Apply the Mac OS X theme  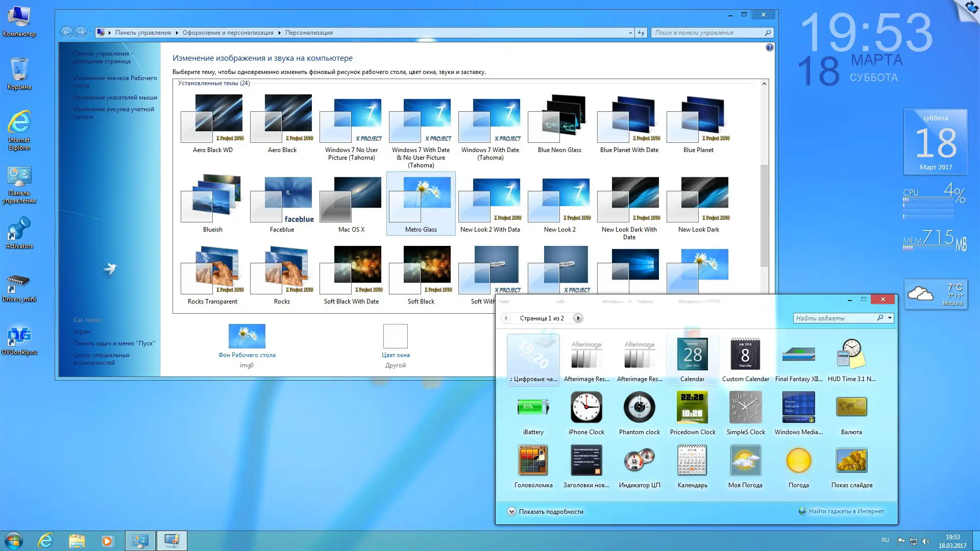pos(351,204)
